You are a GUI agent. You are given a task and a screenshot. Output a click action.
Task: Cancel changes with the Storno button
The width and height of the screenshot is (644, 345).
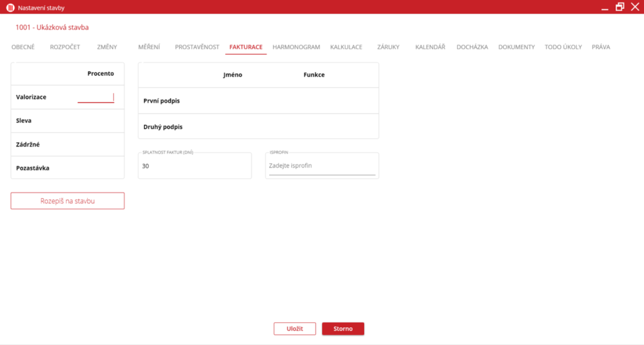[x=343, y=329]
